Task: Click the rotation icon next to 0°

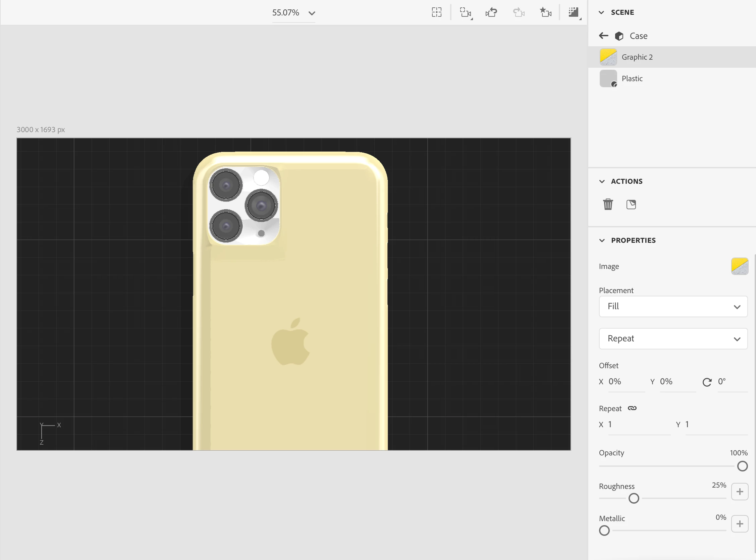Action: [x=707, y=382]
